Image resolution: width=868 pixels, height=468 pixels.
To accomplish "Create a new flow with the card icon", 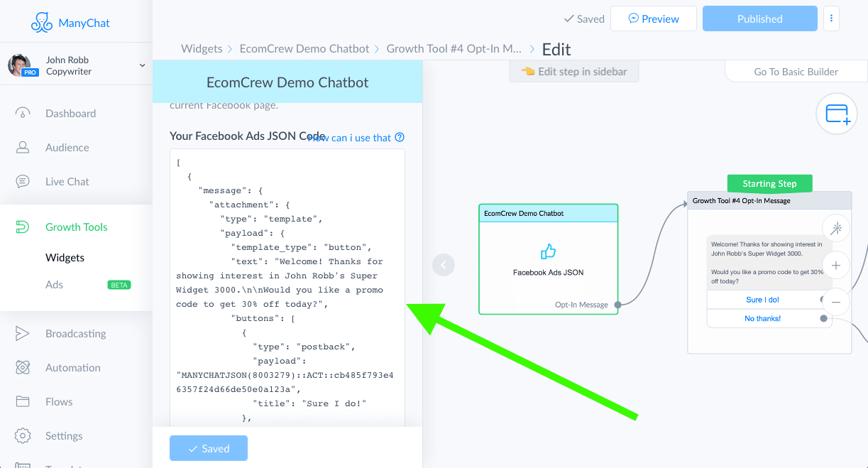I will pyautogui.click(x=836, y=113).
